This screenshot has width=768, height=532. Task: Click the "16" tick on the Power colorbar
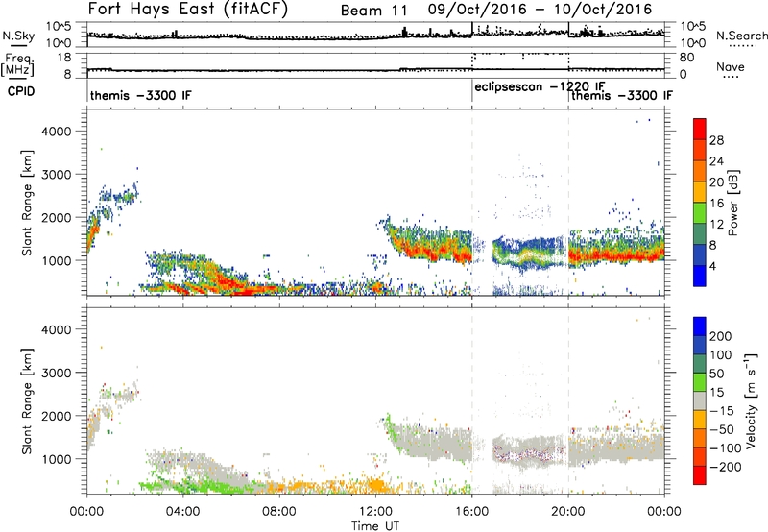click(x=716, y=204)
